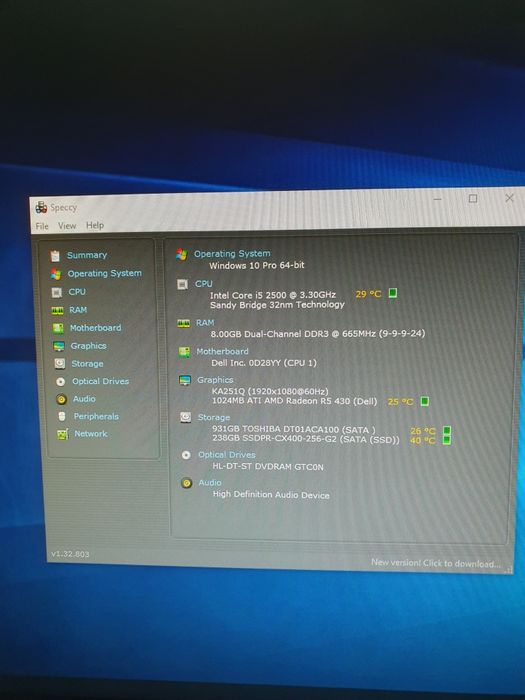Click the RAM heading link in summary
Image resolution: width=525 pixels, height=700 pixels.
tap(205, 323)
